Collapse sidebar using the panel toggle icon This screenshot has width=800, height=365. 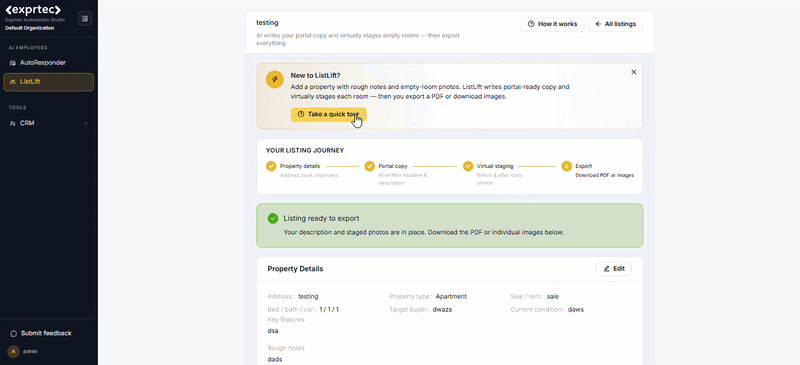click(85, 18)
